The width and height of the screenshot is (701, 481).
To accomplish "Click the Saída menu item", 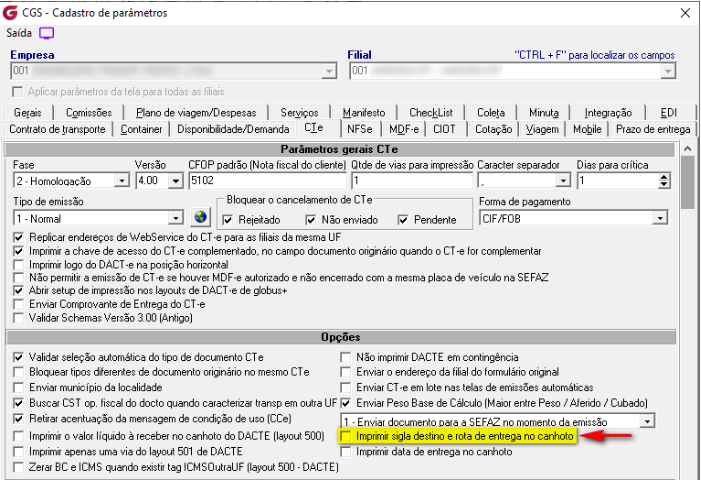I will tap(19, 33).
